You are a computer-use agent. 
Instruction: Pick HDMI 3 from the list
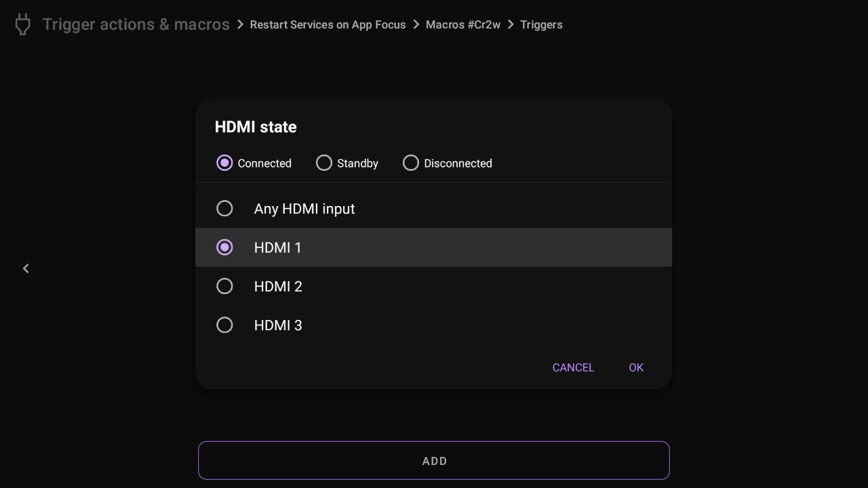(x=224, y=325)
